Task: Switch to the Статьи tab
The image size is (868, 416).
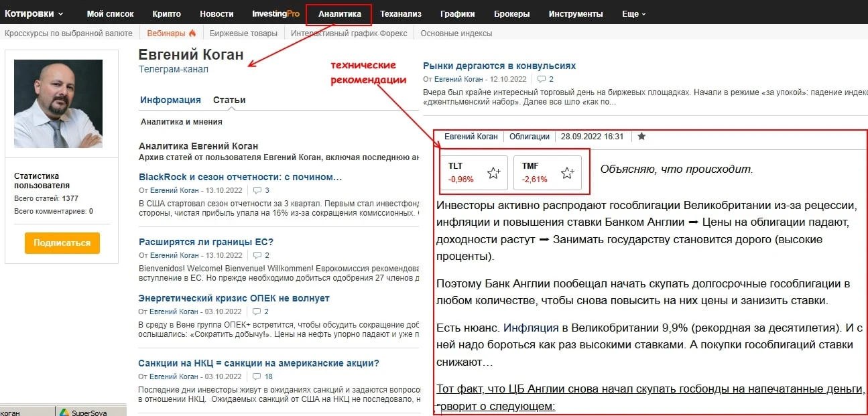Action: click(229, 100)
